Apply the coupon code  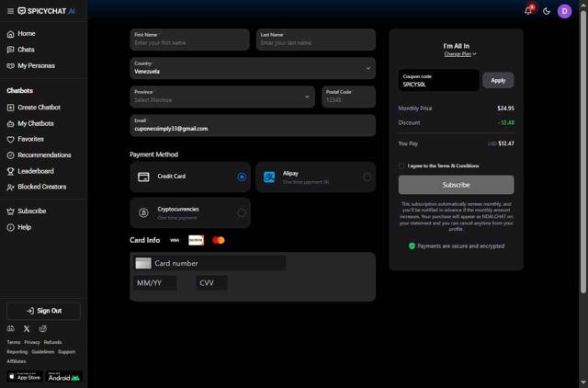(x=498, y=80)
